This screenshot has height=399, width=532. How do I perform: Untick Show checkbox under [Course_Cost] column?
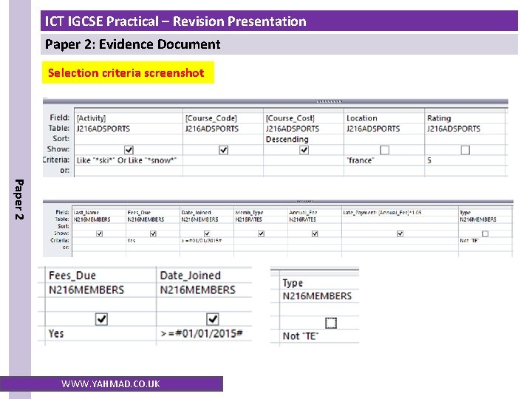(x=304, y=149)
